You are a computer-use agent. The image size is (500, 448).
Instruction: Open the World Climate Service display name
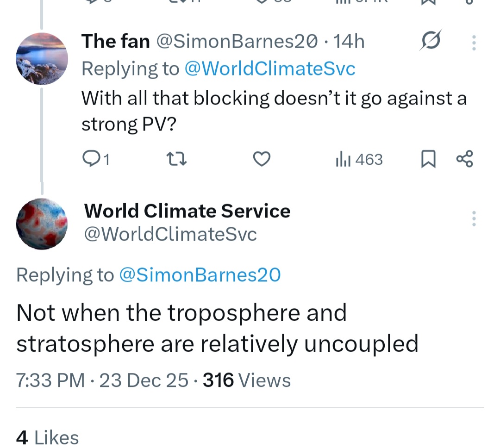point(187,211)
